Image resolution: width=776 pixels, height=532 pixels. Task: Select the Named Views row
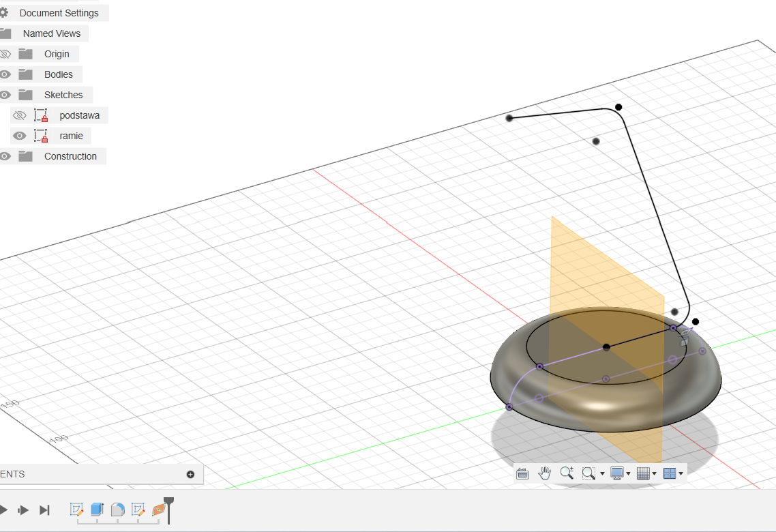point(44,33)
